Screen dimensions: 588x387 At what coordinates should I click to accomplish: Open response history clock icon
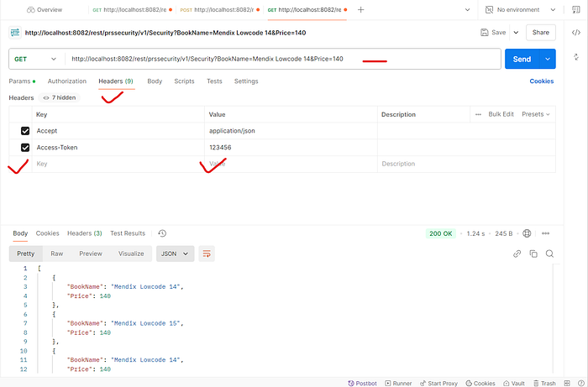tap(162, 233)
